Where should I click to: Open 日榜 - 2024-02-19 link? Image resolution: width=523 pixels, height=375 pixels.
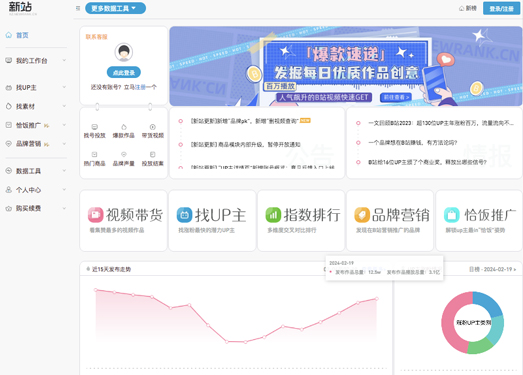[492, 269]
